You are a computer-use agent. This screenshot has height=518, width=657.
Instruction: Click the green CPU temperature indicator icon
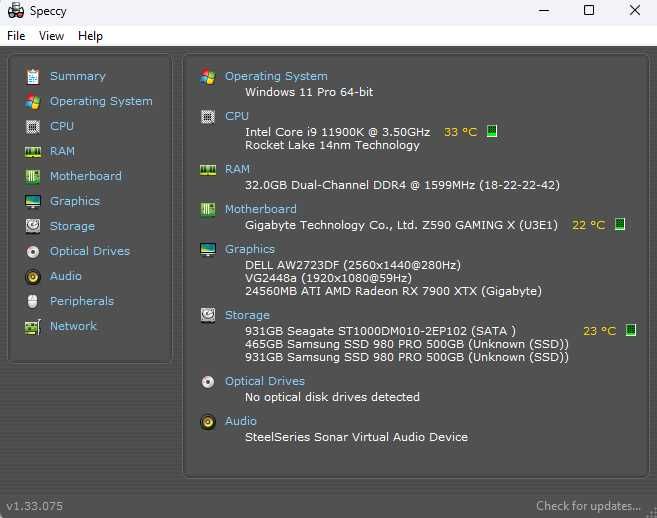click(492, 131)
